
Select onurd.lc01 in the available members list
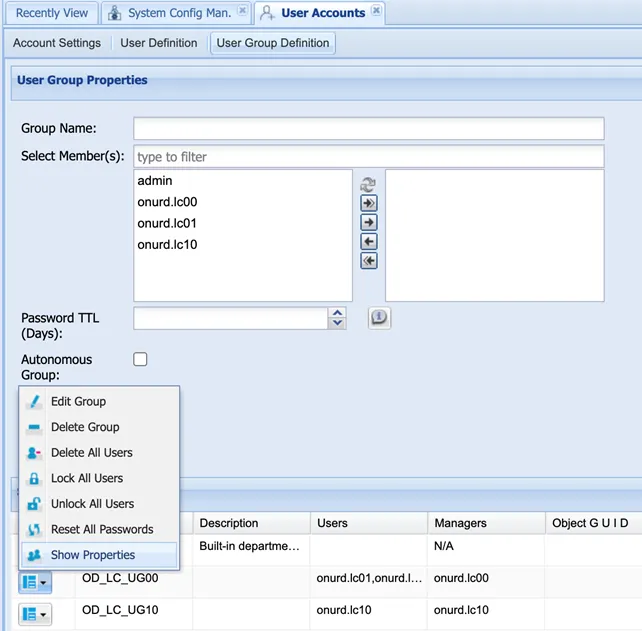[242, 223]
